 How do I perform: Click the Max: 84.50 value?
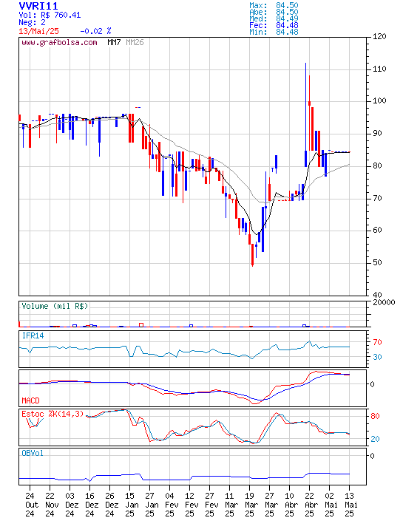point(274,5)
